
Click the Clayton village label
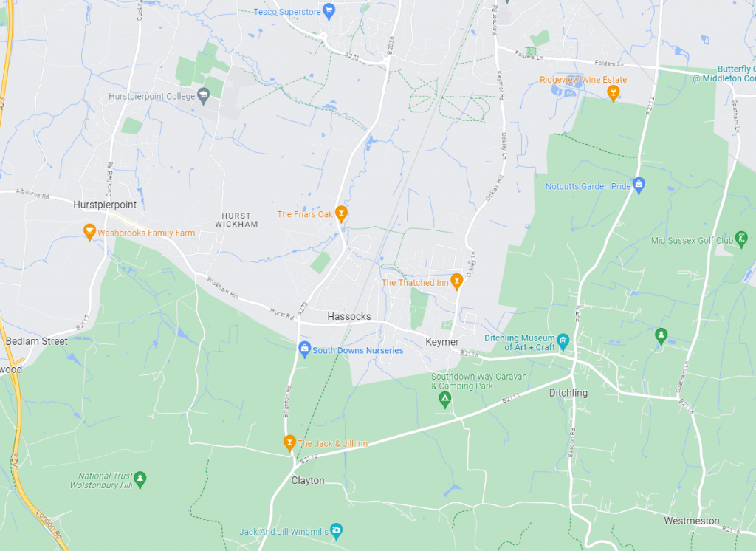click(308, 481)
